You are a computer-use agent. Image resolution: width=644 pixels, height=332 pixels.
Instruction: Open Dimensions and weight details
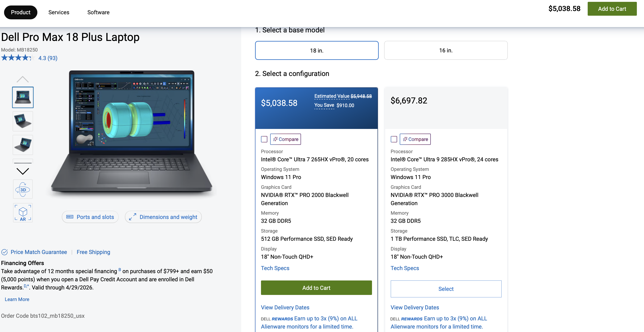[x=163, y=217]
